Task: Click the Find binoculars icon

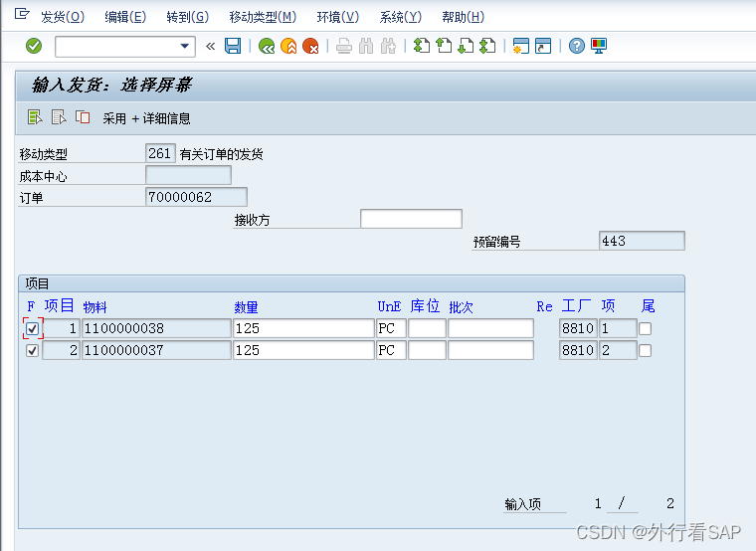Action: pyautogui.click(x=366, y=47)
